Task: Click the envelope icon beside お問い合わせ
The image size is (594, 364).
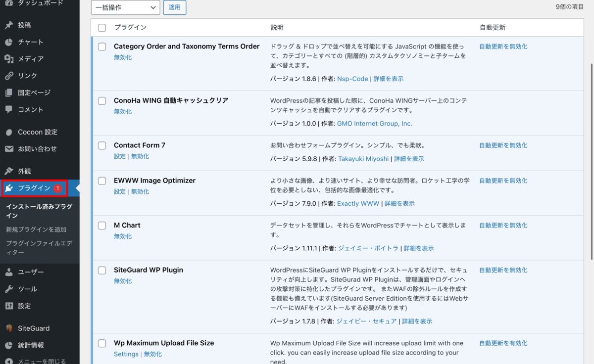Action: 9,149
